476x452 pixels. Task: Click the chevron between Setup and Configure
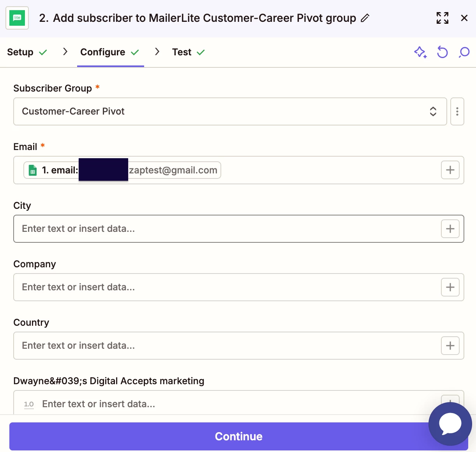click(x=65, y=52)
